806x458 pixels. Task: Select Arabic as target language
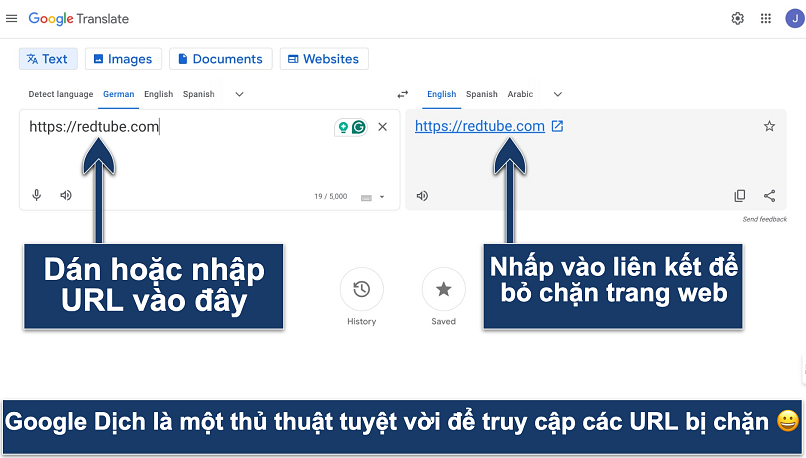tap(520, 94)
